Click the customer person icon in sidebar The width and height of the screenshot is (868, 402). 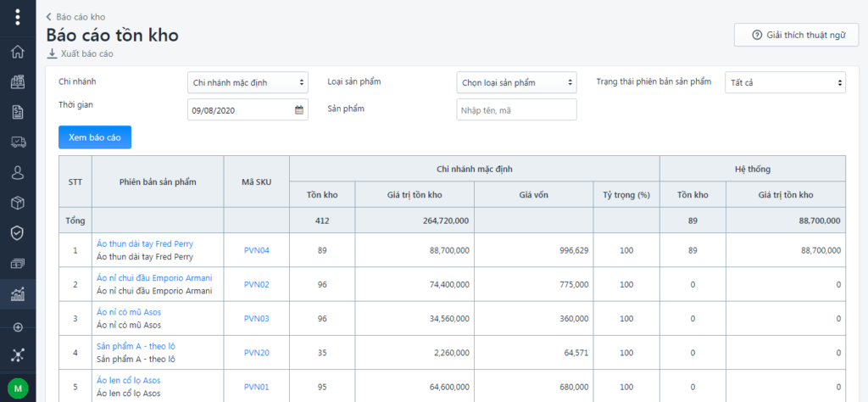(18, 172)
